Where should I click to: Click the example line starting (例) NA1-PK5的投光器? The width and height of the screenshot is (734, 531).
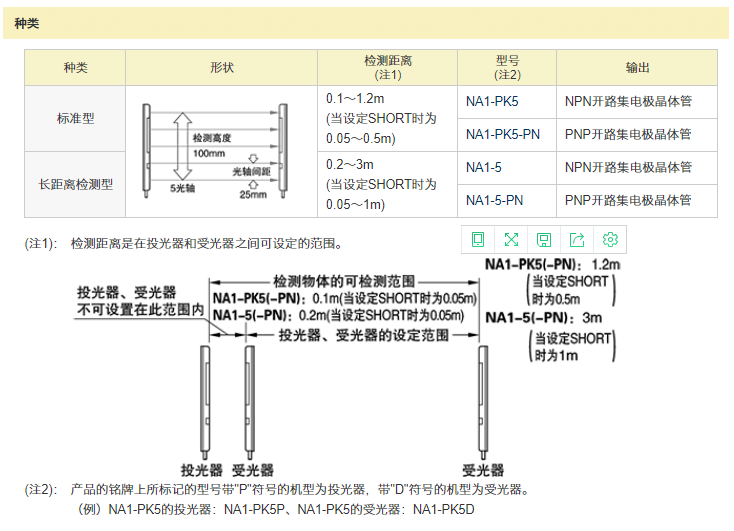[x=275, y=509]
